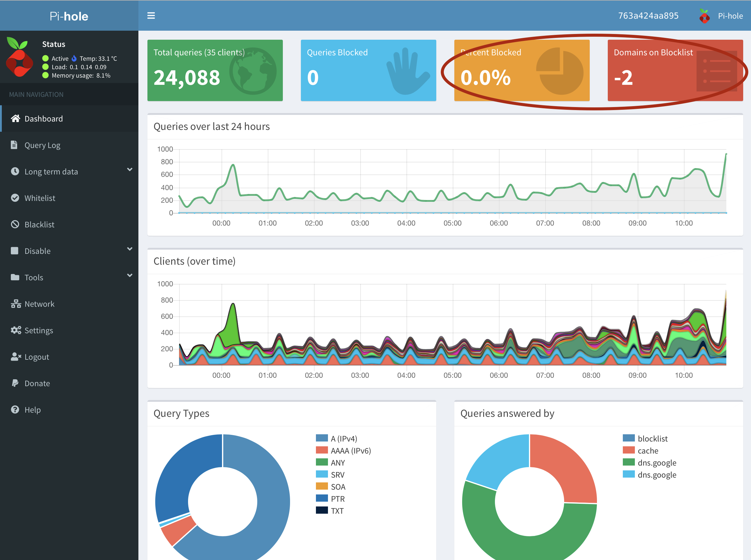Click the hamburger menu in the header
The width and height of the screenshot is (751, 560).
(x=151, y=15)
